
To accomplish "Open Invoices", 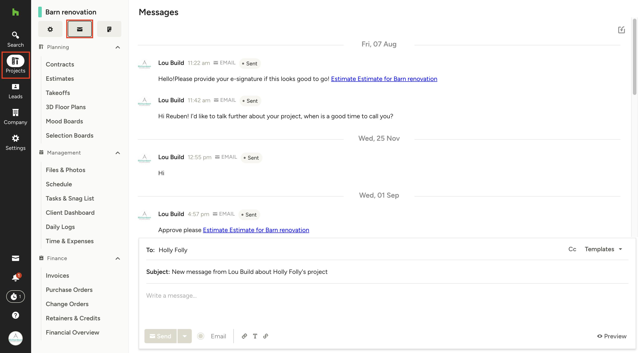I will (x=57, y=275).
